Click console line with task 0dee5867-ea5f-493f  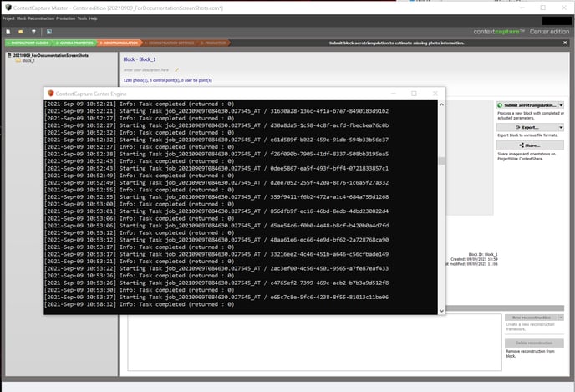tap(216, 168)
